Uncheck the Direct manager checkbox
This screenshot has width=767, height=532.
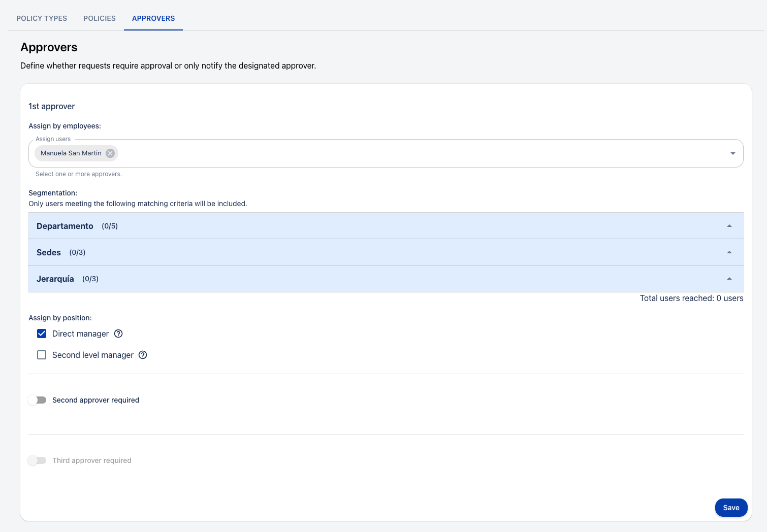[42, 334]
